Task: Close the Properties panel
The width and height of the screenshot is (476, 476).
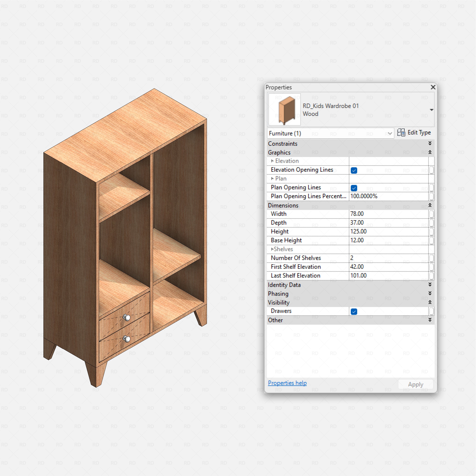Action: 433,87
